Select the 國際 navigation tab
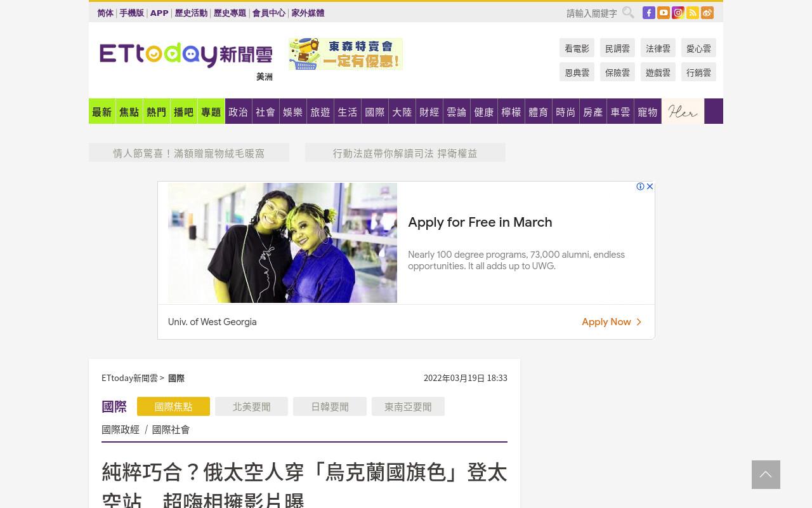 tap(374, 112)
